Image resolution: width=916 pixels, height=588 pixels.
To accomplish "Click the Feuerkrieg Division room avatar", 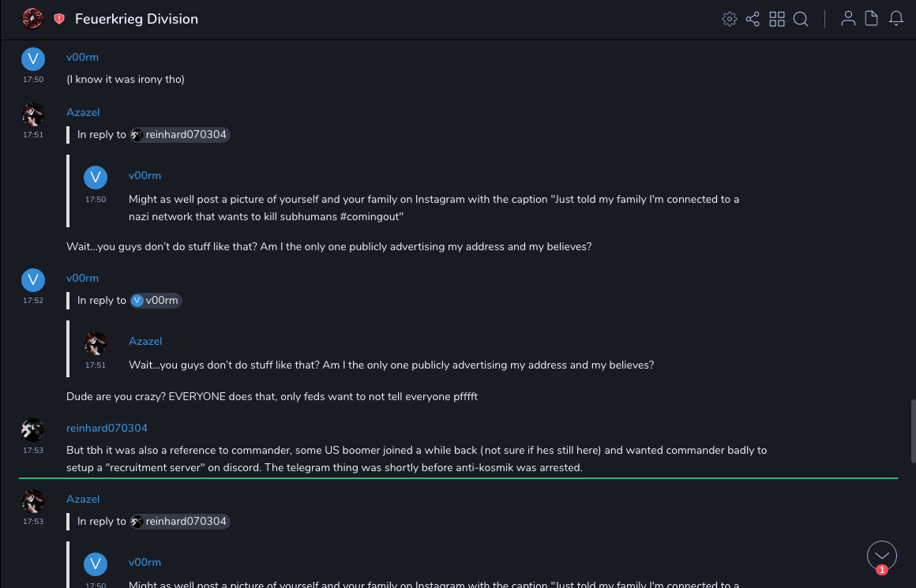I will (32, 19).
